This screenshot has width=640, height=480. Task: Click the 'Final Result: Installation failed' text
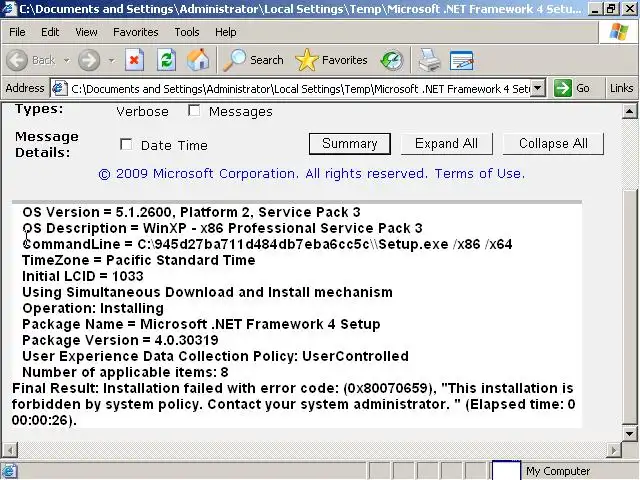click(293, 404)
